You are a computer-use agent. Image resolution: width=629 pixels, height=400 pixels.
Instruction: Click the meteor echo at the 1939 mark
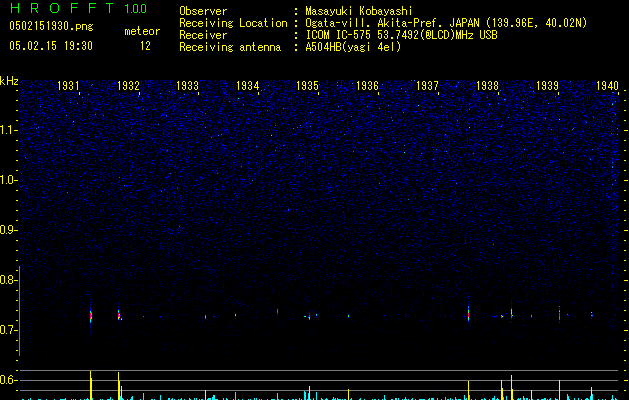coord(559,315)
